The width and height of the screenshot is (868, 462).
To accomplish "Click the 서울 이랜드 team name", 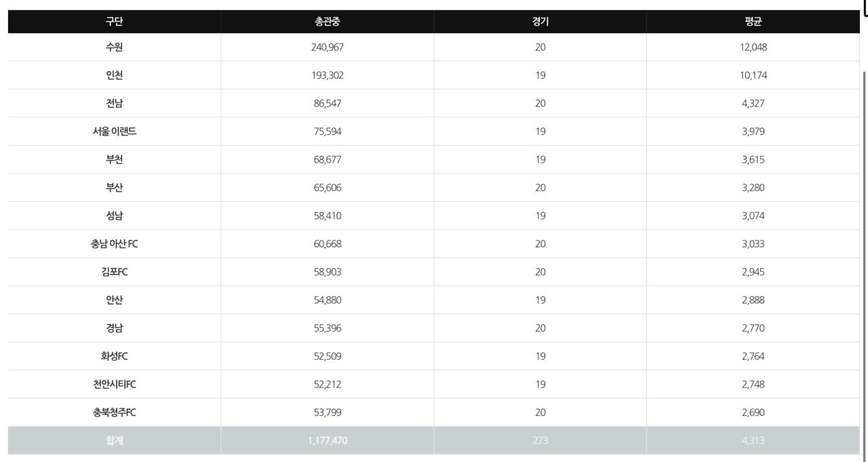I will (x=114, y=131).
